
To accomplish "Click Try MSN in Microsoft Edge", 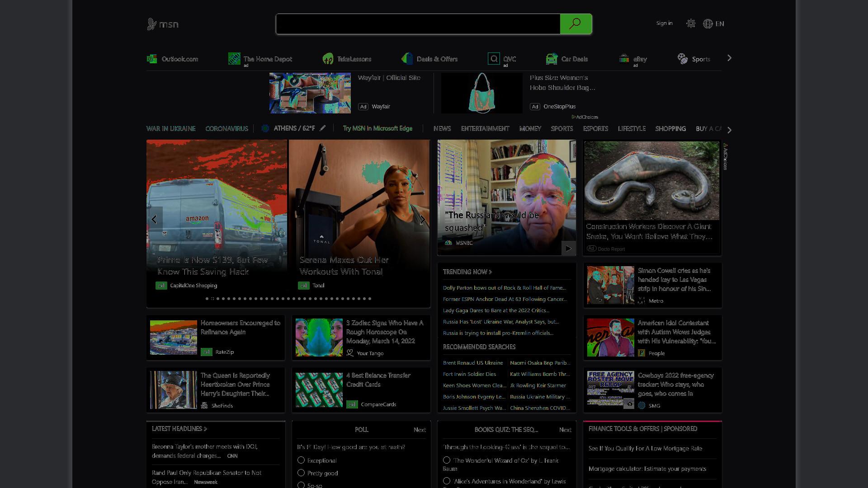I will tap(377, 128).
